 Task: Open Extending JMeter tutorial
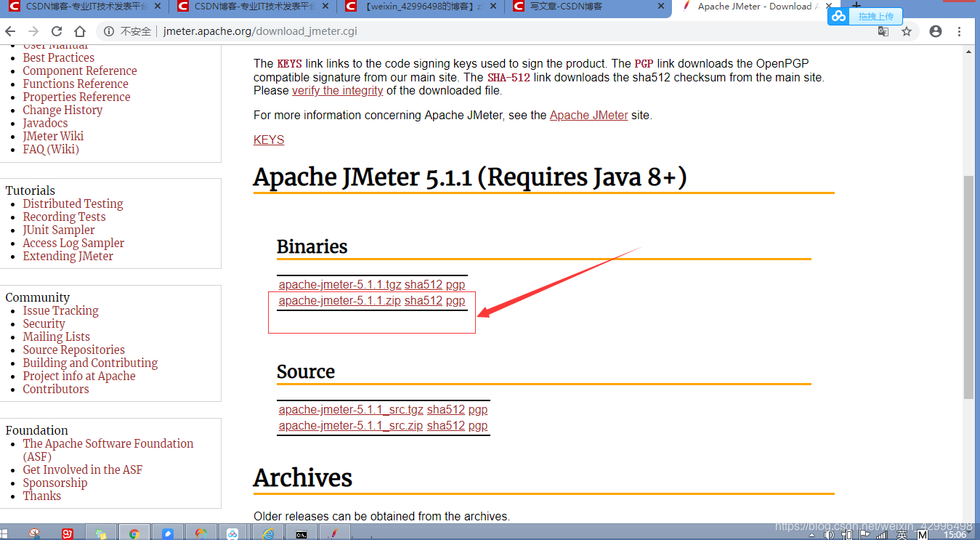[68, 257]
